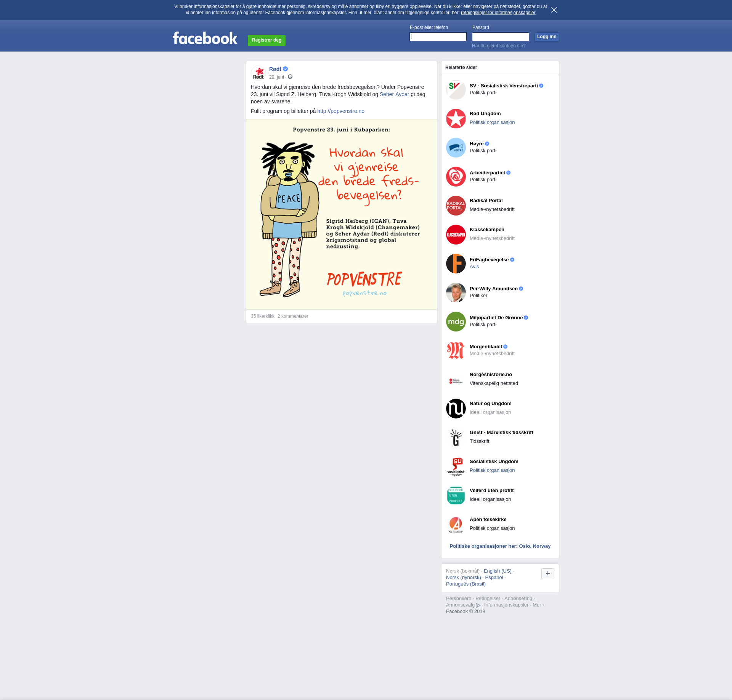732x700 pixels.
Task: Open the http://popvenstre.no link
Action: [341, 111]
